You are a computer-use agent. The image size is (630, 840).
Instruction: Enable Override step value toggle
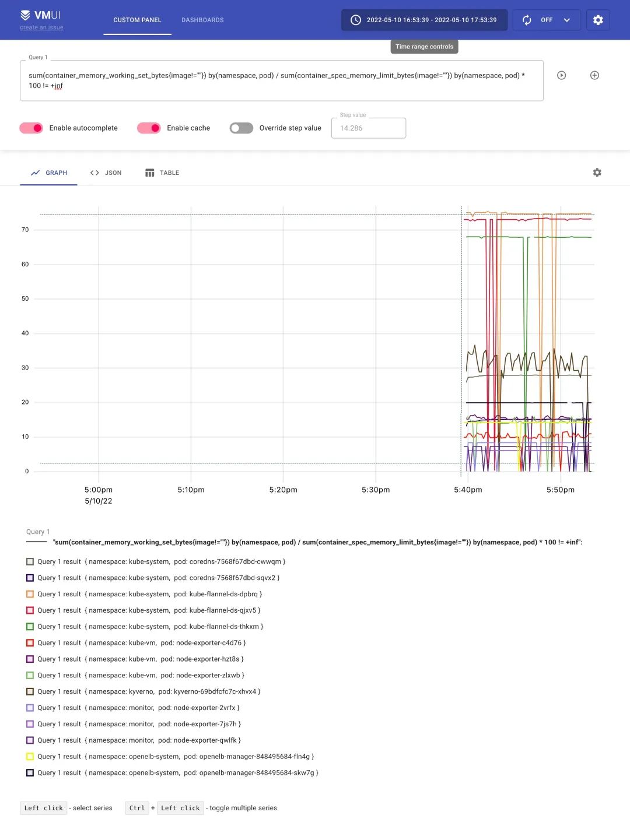241,128
